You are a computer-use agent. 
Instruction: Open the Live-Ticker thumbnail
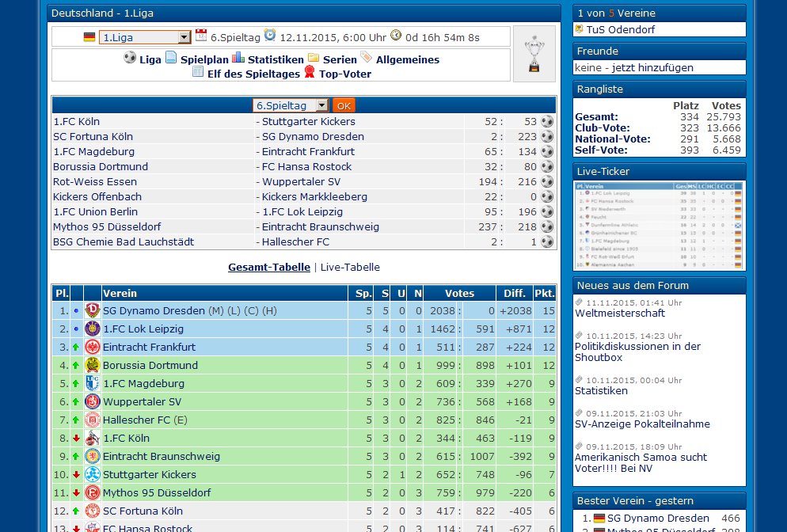(659, 226)
